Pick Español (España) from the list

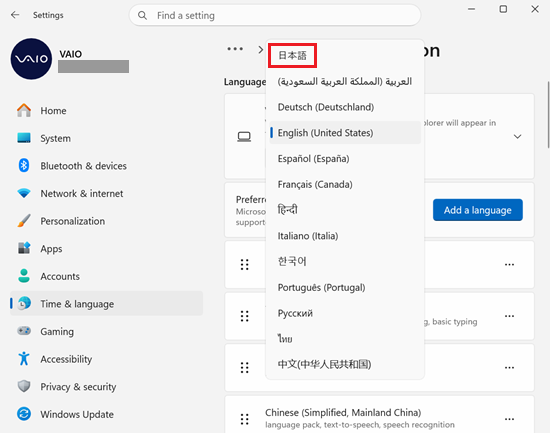[x=345, y=159]
